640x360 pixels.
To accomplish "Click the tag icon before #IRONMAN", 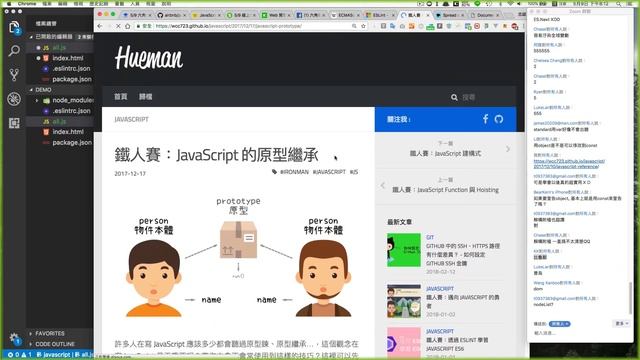I will click(274, 172).
